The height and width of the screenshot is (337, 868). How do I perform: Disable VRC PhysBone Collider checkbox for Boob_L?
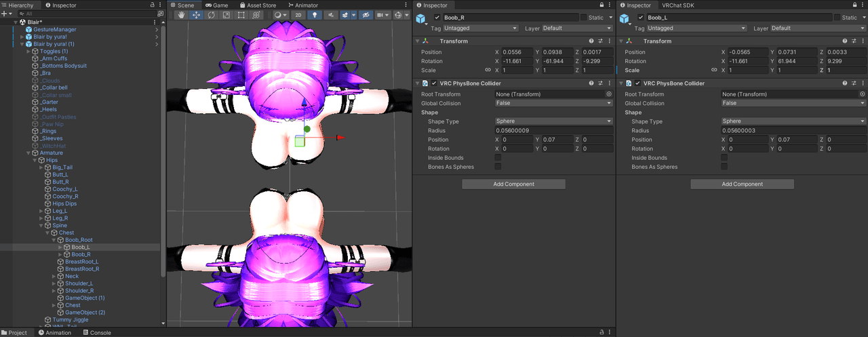pos(637,83)
